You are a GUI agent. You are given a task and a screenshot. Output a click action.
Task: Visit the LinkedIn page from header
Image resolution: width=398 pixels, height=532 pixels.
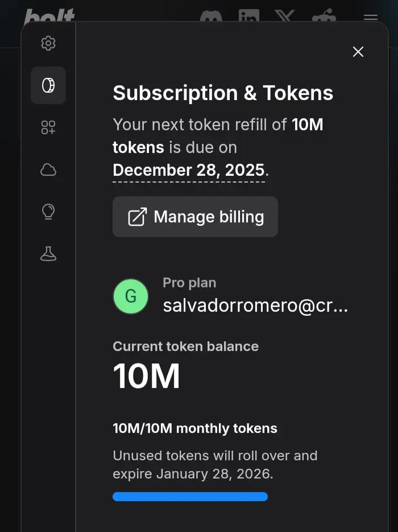tap(249, 15)
